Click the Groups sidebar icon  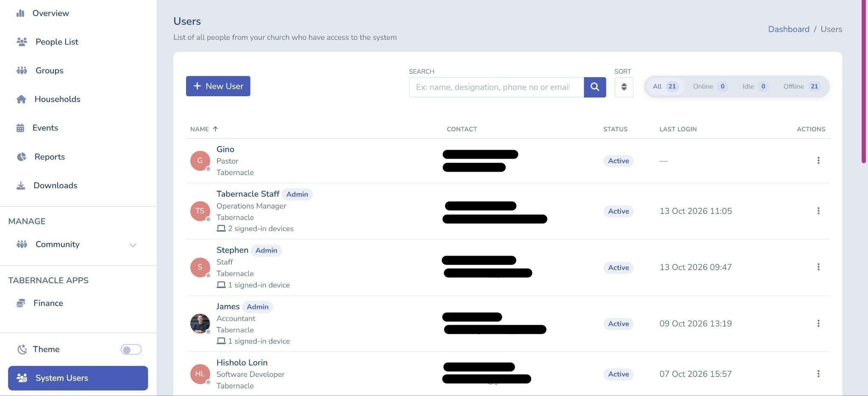22,70
